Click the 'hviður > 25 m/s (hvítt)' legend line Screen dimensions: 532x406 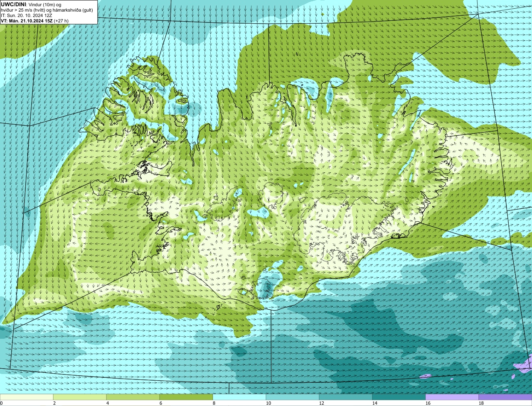tap(47, 10)
